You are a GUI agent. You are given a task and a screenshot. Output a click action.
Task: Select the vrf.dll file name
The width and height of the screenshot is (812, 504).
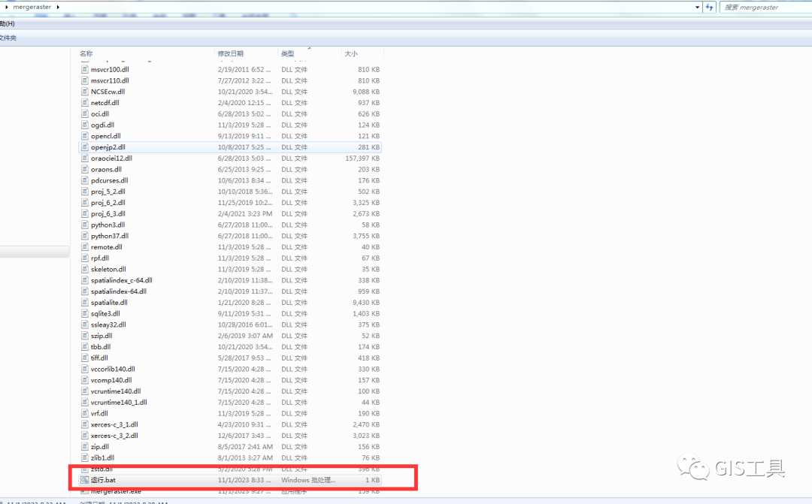99,413
